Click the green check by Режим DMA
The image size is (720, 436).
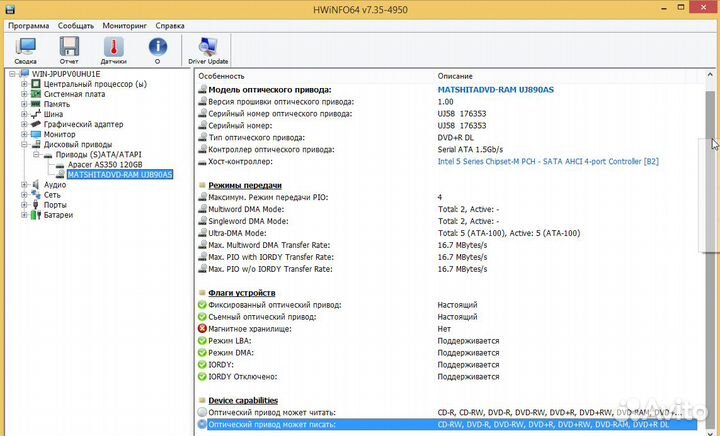coord(202,352)
